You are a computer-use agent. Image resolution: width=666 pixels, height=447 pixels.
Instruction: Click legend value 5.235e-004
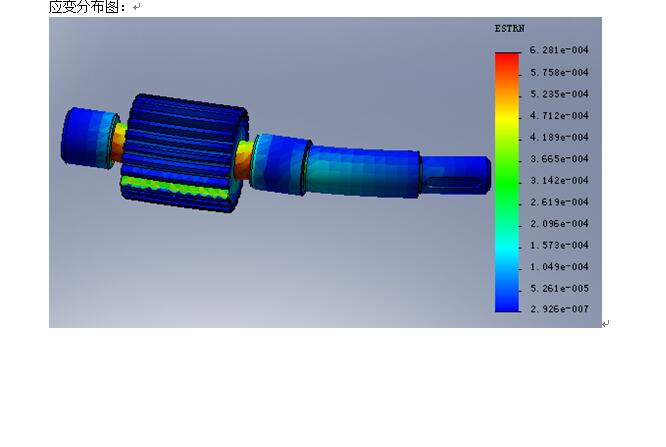click(x=559, y=94)
